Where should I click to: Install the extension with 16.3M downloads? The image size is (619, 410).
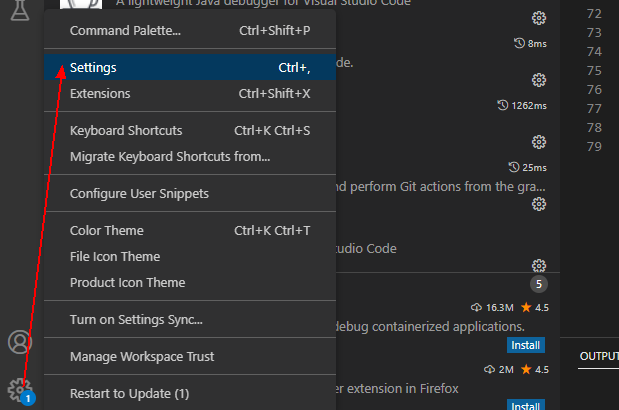tap(525, 346)
